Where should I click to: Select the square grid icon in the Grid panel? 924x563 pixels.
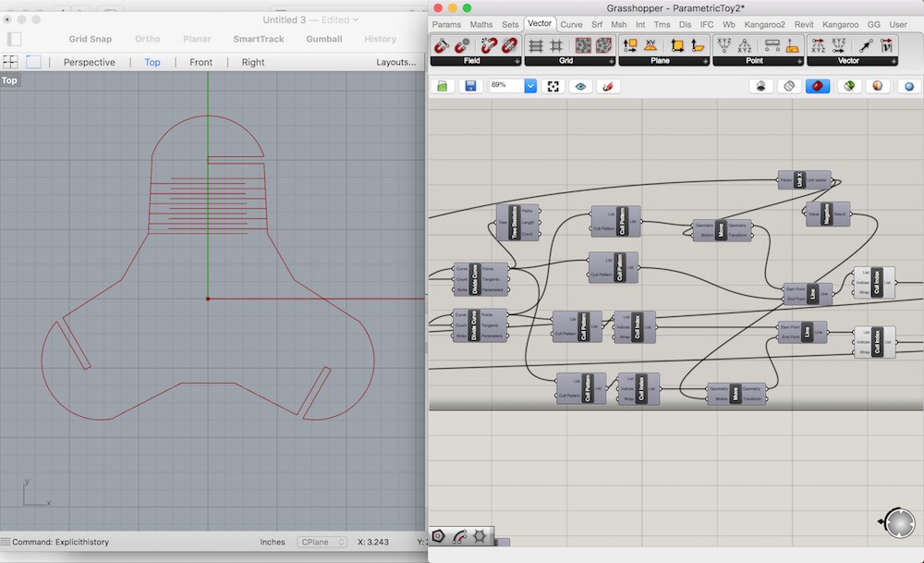click(556, 45)
